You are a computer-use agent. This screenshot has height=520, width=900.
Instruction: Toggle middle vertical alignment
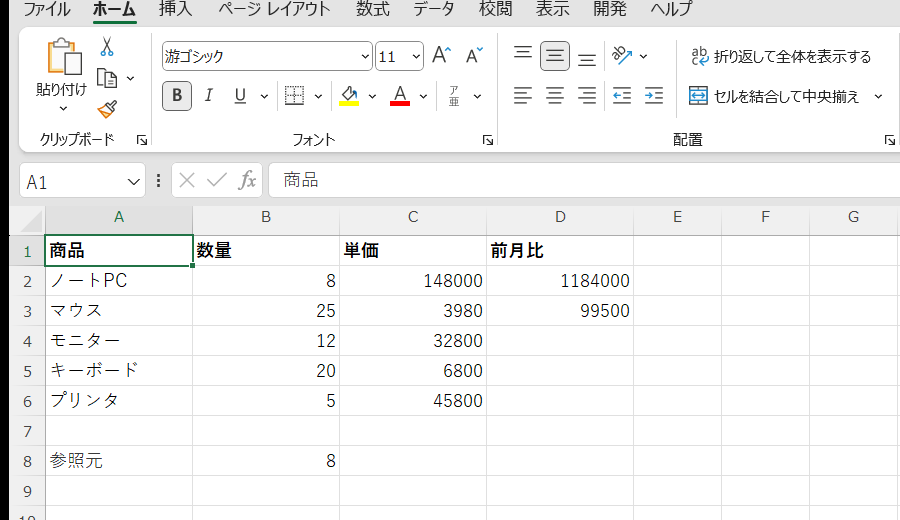pyautogui.click(x=554, y=56)
